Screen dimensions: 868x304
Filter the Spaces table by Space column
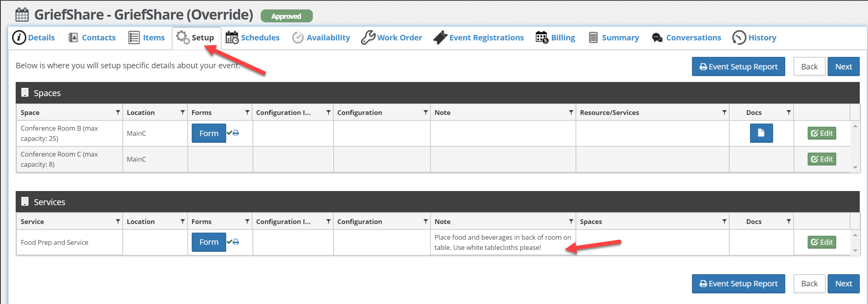coord(118,113)
